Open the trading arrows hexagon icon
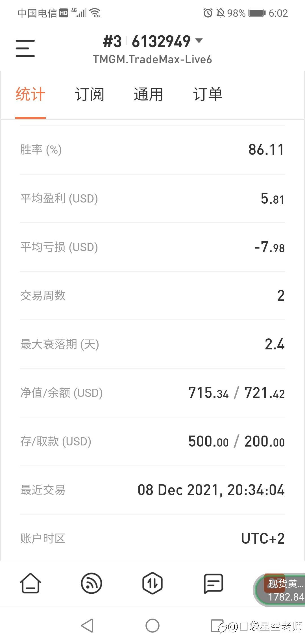The image size is (305, 644). pyautogui.click(x=152, y=583)
